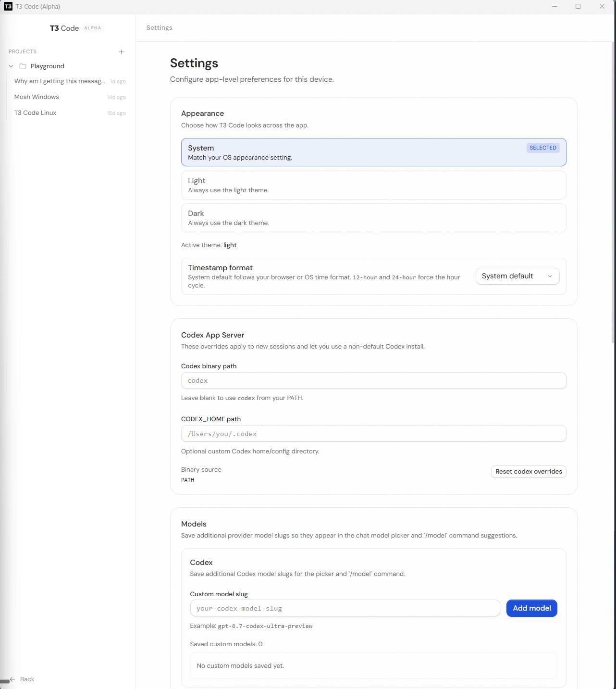Click the ALPHA badge
This screenshot has height=689, width=616.
pyautogui.click(x=93, y=28)
